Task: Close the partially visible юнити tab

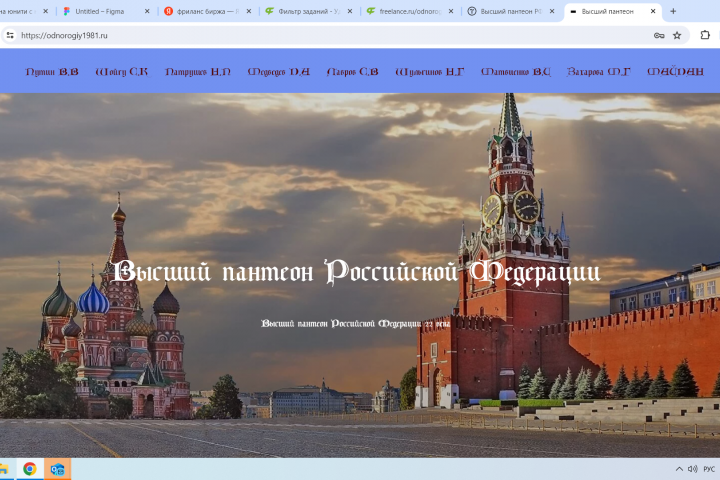Action: (45, 11)
